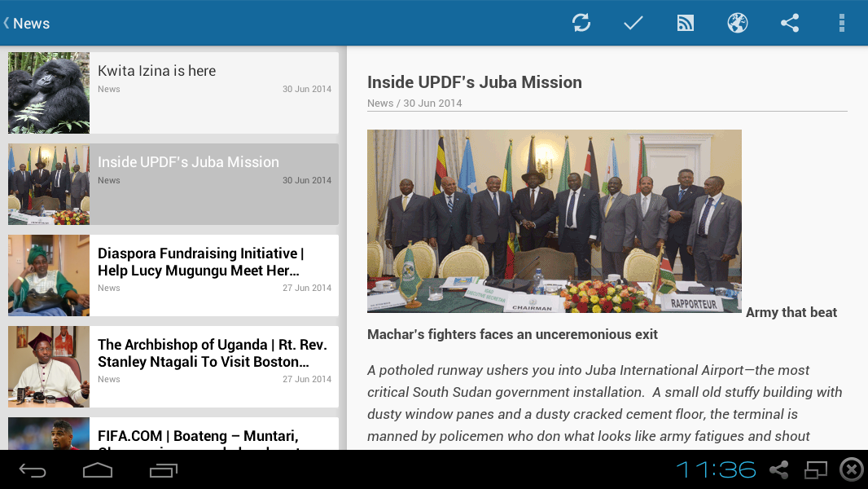868x489 pixels.
Task: Go back using the News back arrow
Action: [x=27, y=24]
